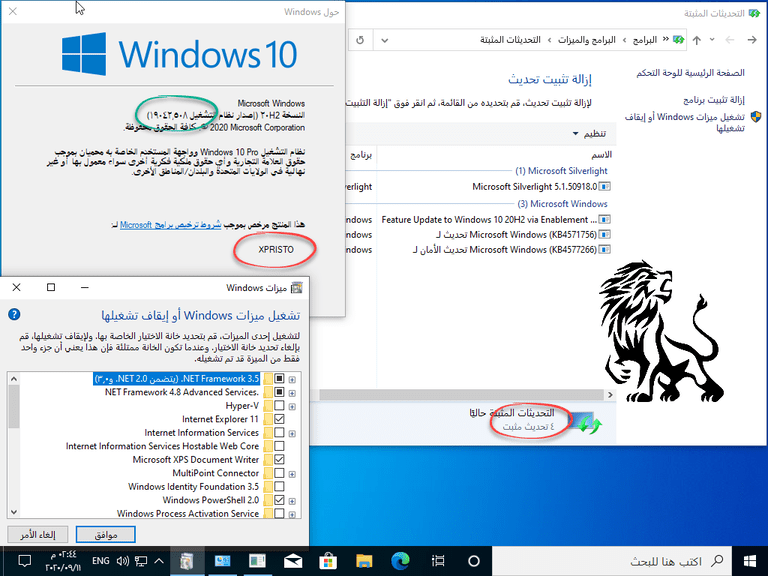The image size is (768, 576).
Task: Open Control Panel Home link
Action: 691,73
